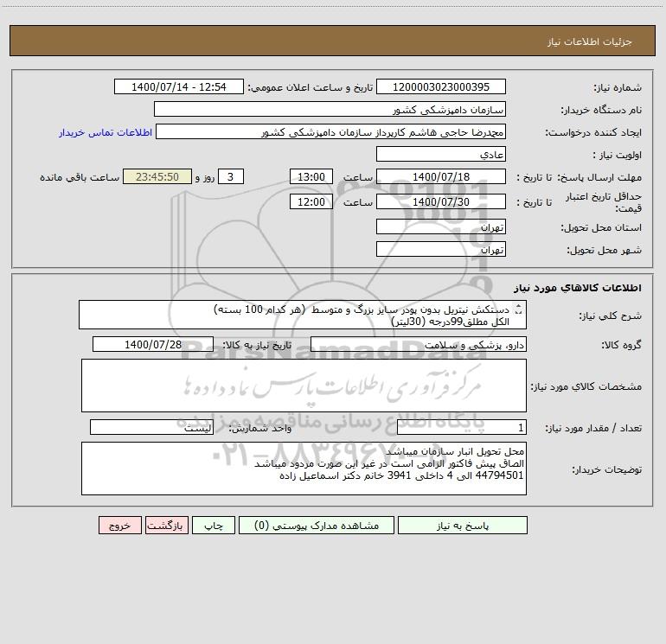Click the مهلت ارسال پاسخ label

pyautogui.click(x=599, y=177)
